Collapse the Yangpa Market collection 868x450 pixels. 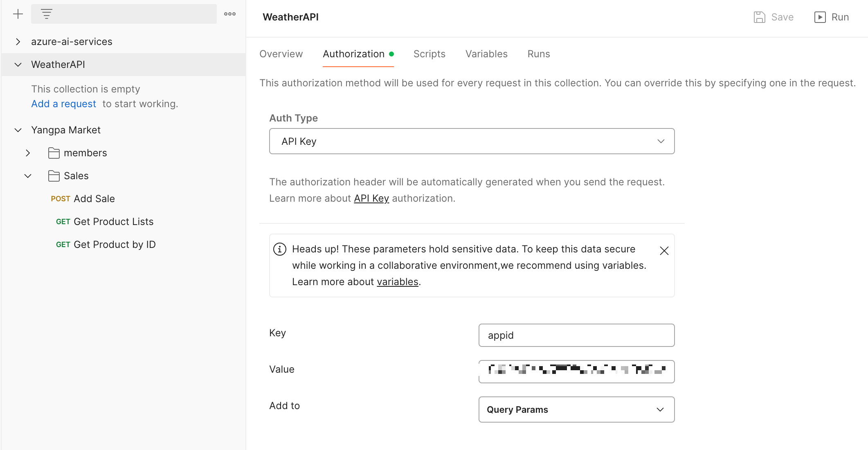click(18, 130)
